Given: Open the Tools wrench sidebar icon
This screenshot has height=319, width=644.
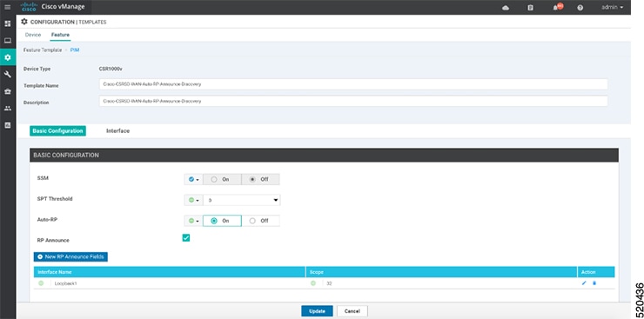Looking at the screenshot, I should tap(7, 74).
